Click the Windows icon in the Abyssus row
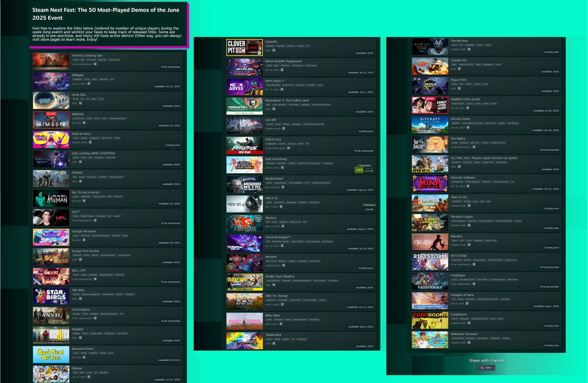The width and height of the screenshot is (588, 383). pyautogui.click(x=283, y=226)
